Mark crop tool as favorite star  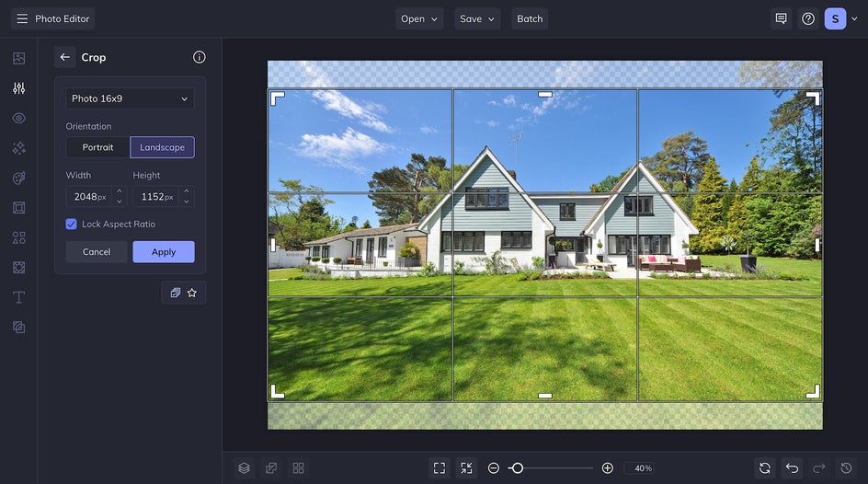pos(192,293)
